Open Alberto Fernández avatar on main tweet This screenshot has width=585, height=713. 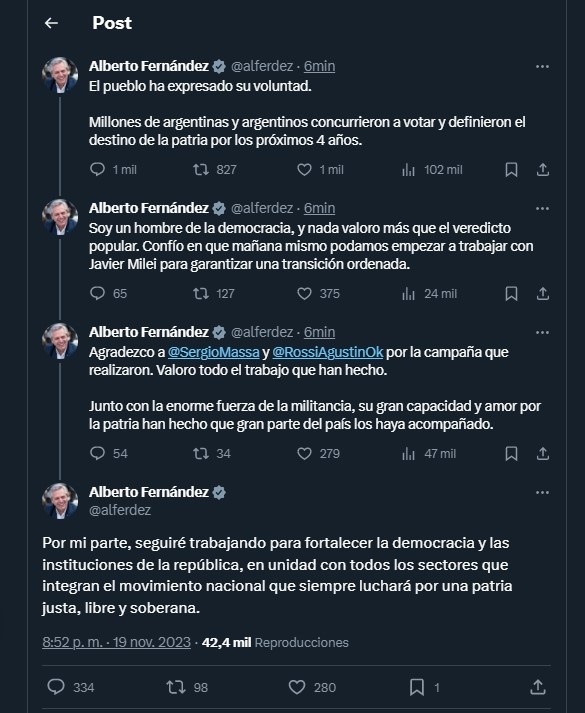[x=60, y=501]
